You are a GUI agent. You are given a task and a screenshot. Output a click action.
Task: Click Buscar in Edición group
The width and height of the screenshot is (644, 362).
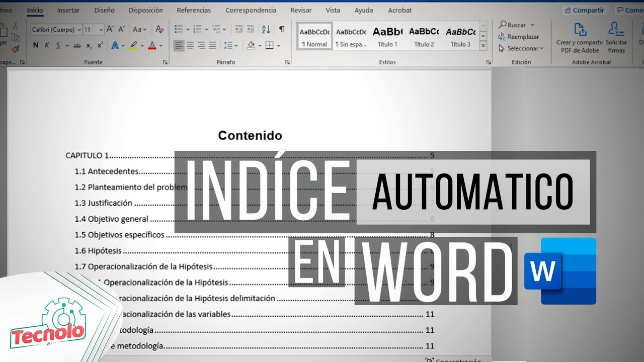click(x=516, y=25)
